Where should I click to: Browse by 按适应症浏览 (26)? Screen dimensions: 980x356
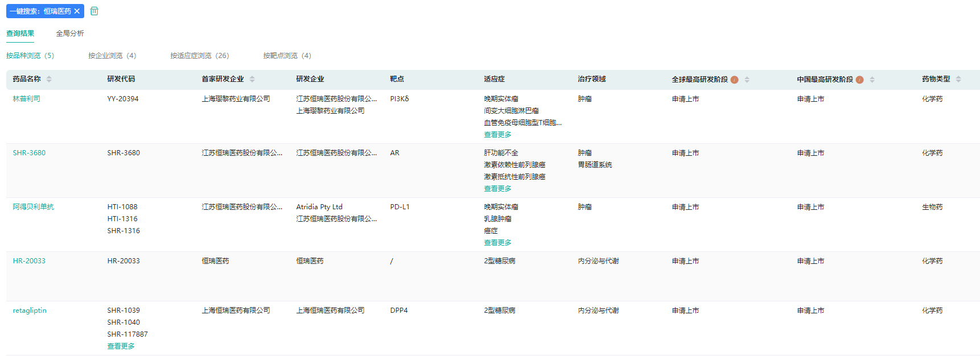tap(199, 56)
